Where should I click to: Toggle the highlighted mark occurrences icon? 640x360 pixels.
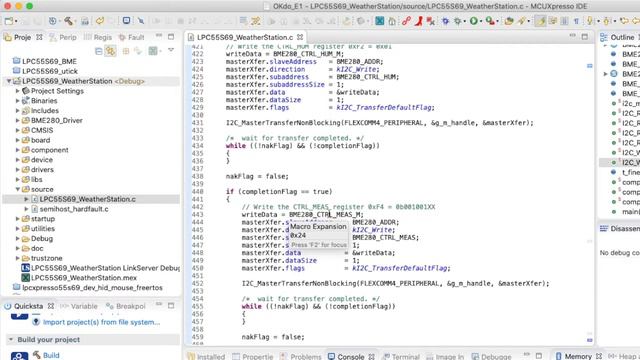[x=540, y=21]
